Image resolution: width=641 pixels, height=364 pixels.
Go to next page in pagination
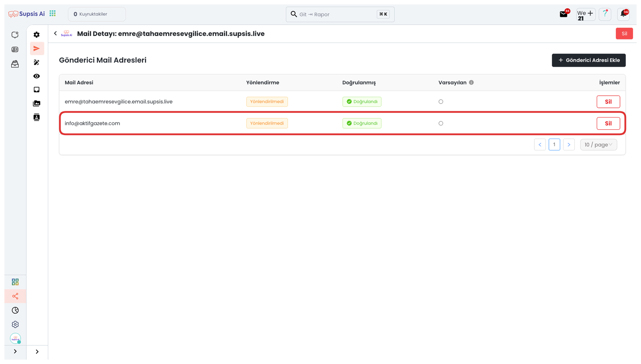click(x=569, y=145)
